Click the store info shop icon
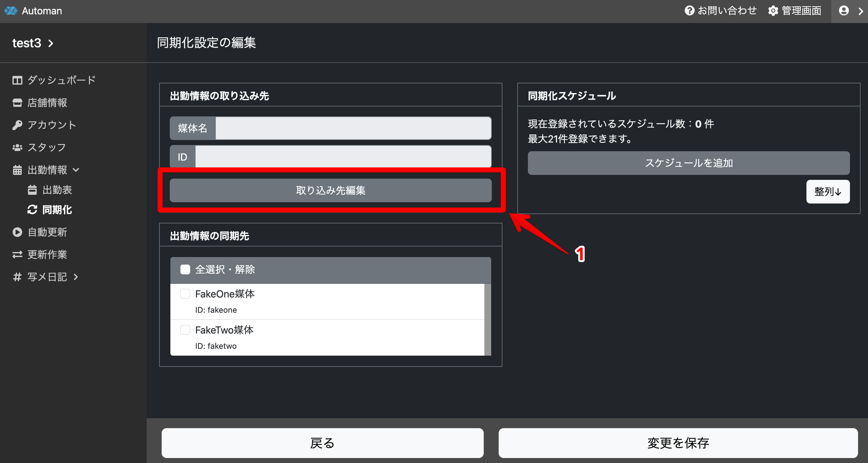 coord(17,102)
